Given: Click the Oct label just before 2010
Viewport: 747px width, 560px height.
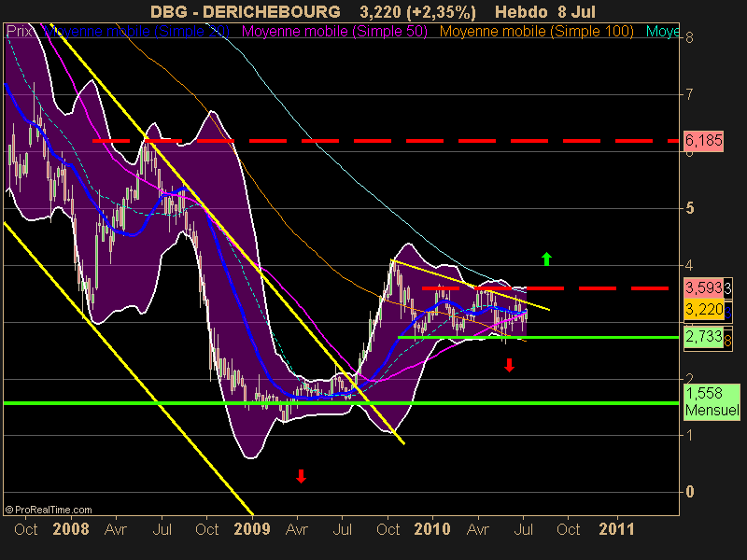Looking at the screenshot, I should pyautogui.click(x=388, y=529).
